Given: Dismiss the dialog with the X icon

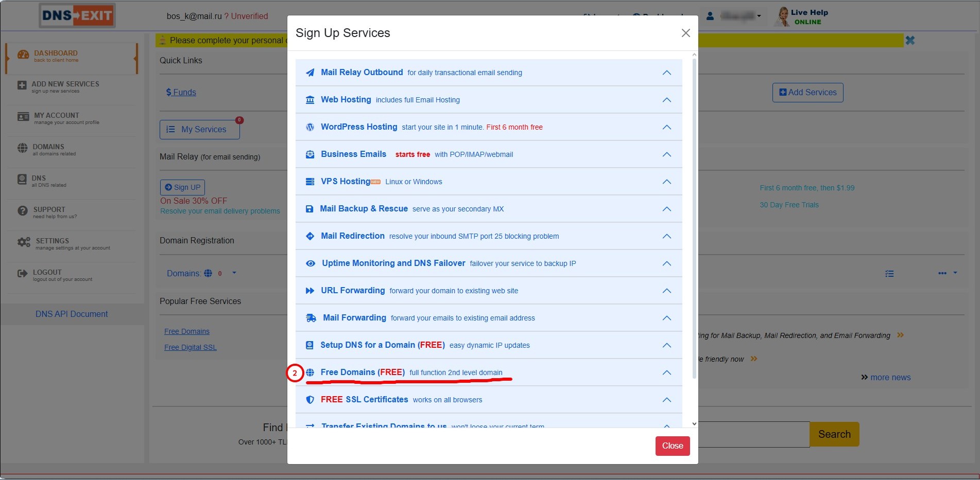Looking at the screenshot, I should tap(685, 33).
